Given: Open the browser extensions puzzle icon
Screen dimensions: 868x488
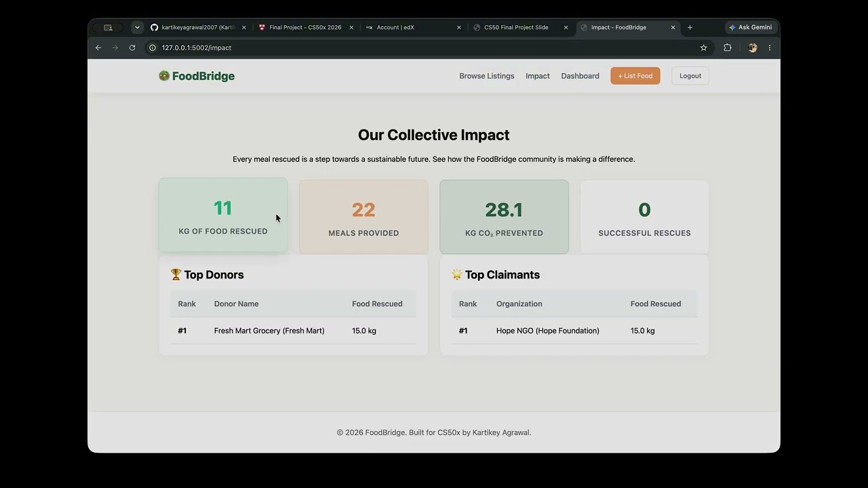Looking at the screenshot, I should click(728, 47).
